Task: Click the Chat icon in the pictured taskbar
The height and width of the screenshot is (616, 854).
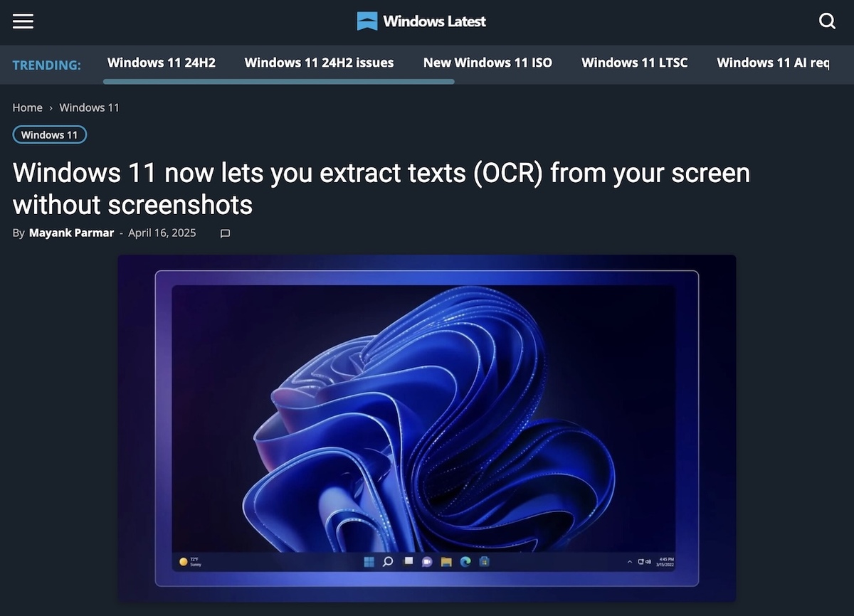Action: click(427, 562)
